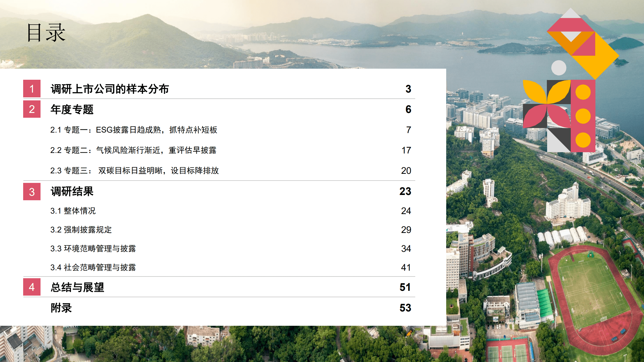Select the 调研结果 heading
Screen dimensions: 644x362
click(x=71, y=191)
